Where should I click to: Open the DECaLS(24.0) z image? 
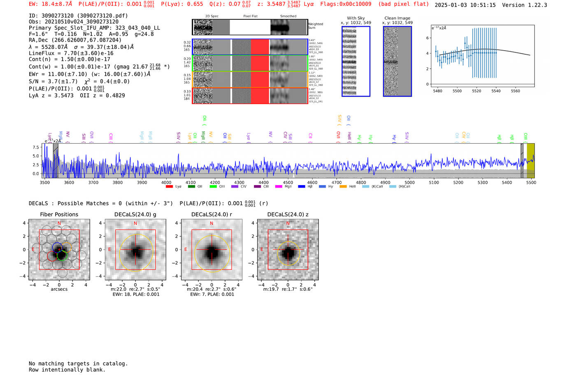click(288, 250)
